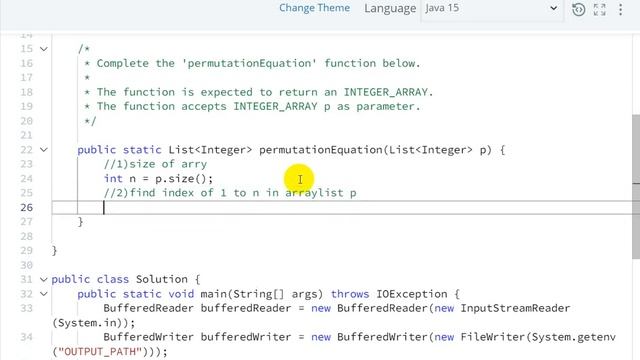Click line number 24 in gutter
Screen dimensions: 640x360
tap(27, 179)
